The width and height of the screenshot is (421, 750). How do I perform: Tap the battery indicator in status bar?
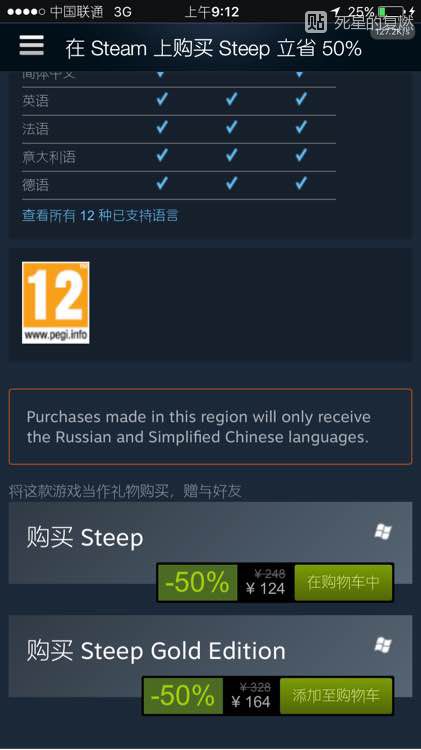coord(391,11)
